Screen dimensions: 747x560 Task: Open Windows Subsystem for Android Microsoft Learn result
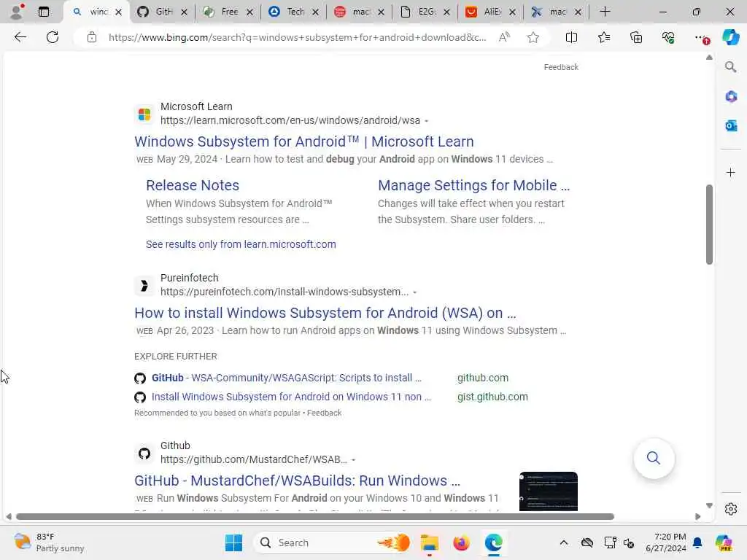coord(304,141)
